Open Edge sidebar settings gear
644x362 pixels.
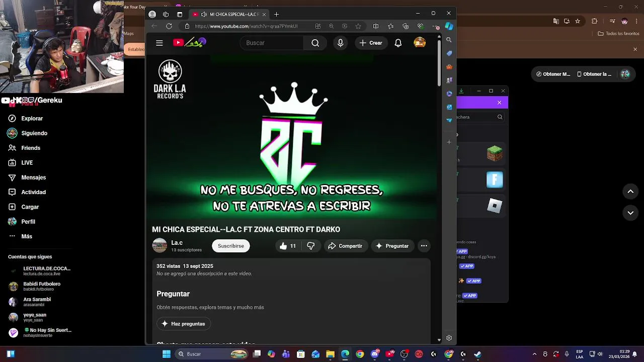[x=449, y=338]
